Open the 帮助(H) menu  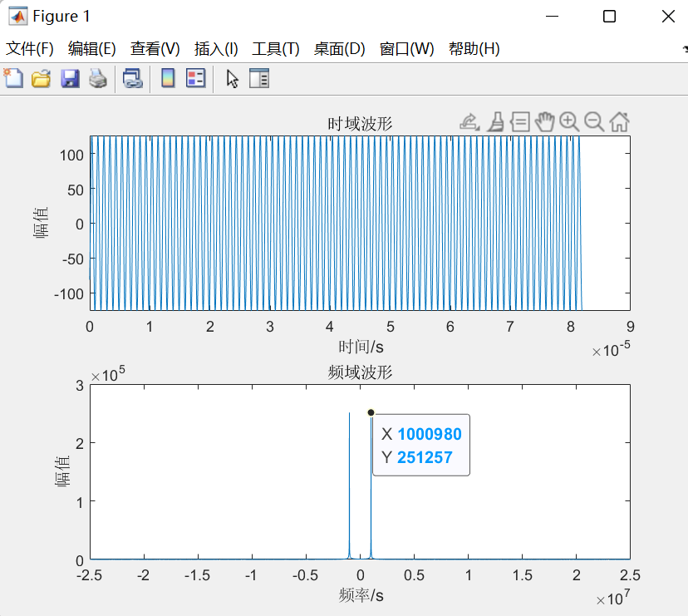pyautogui.click(x=474, y=49)
